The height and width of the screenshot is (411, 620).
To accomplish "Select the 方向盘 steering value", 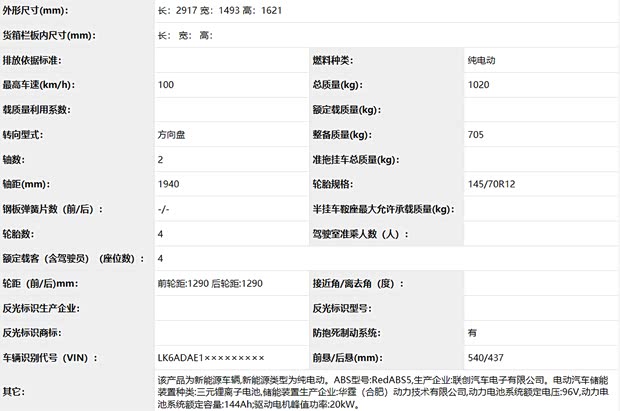I will [171, 135].
